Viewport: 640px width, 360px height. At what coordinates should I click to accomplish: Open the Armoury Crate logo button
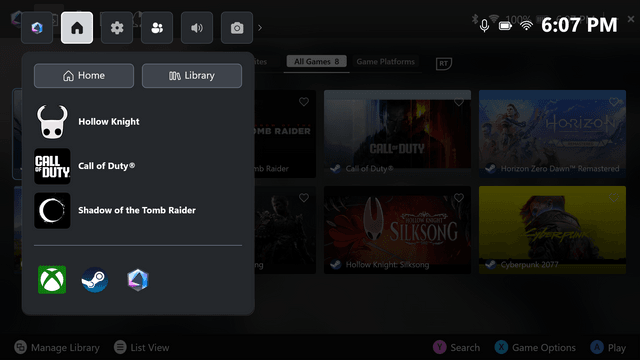[x=37, y=28]
